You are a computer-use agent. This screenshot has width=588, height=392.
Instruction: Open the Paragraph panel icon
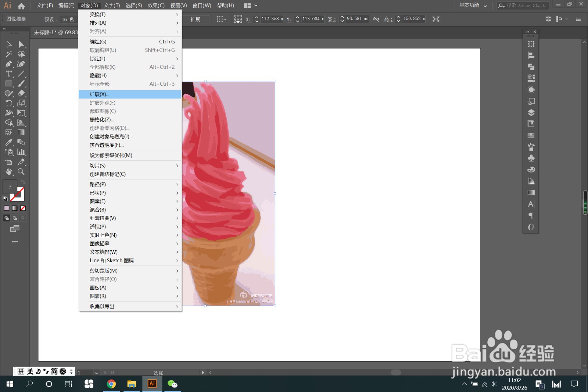531,215
